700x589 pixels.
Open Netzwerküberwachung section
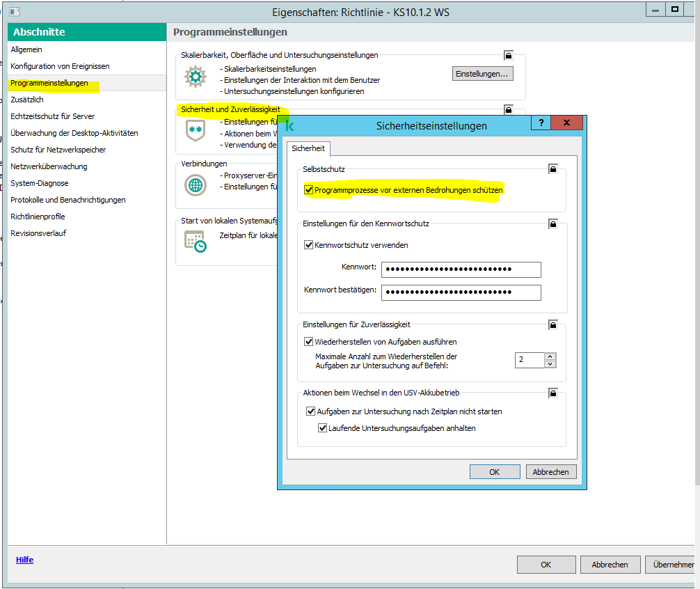tap(49, 166)
